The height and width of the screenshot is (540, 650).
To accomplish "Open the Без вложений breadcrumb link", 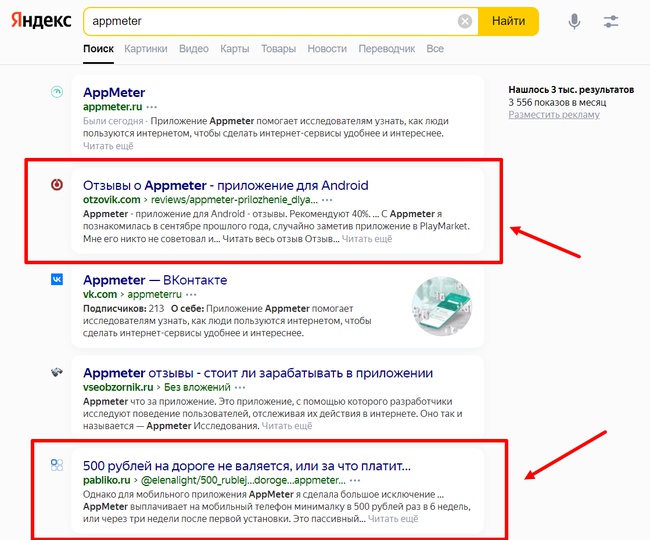I will point(197,387).
